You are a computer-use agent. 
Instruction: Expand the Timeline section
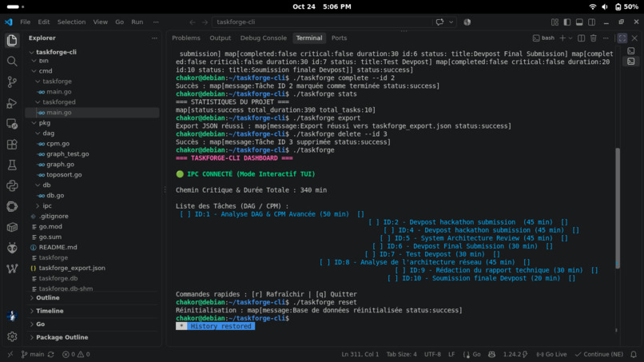coord(50,311)
